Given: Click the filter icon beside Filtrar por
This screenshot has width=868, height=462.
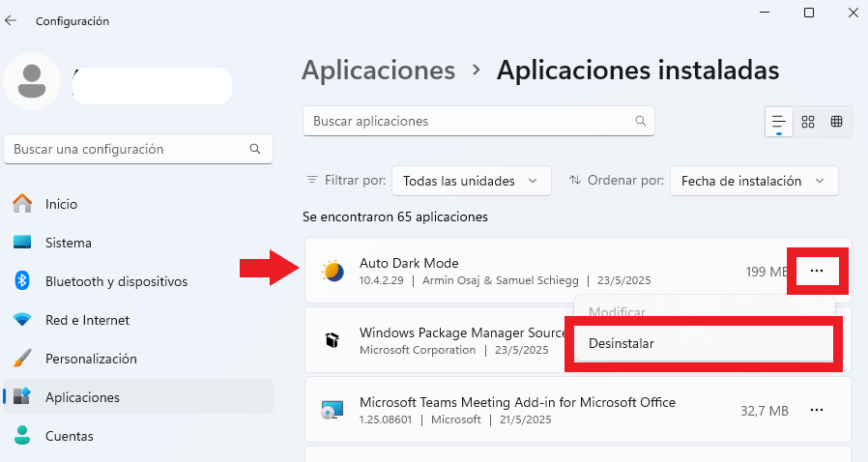Looking at the screenshot, I should coord(312,180).
